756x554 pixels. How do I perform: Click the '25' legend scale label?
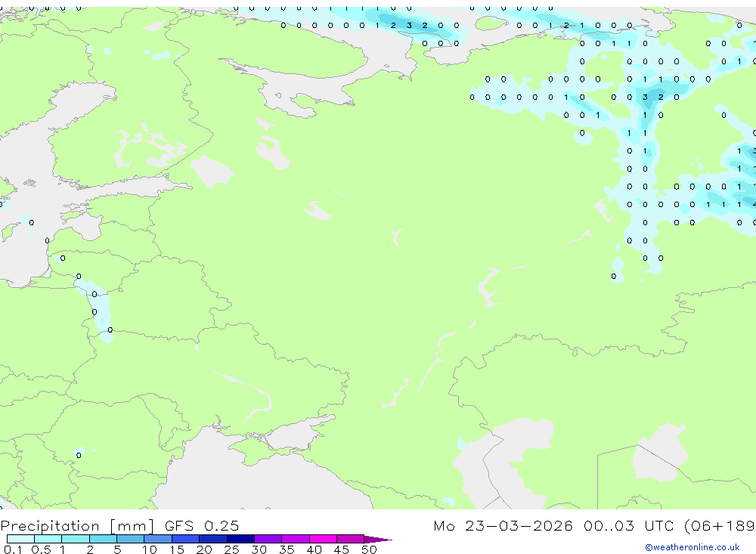click(231, 549)
